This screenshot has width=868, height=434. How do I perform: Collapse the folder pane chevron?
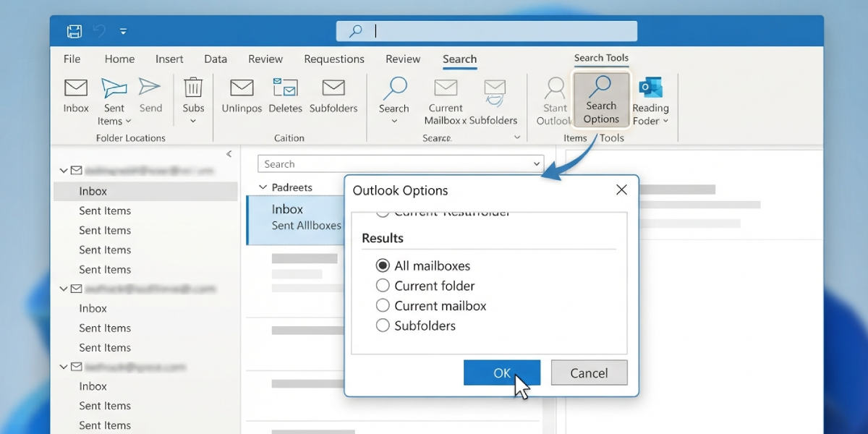point(229,154)
